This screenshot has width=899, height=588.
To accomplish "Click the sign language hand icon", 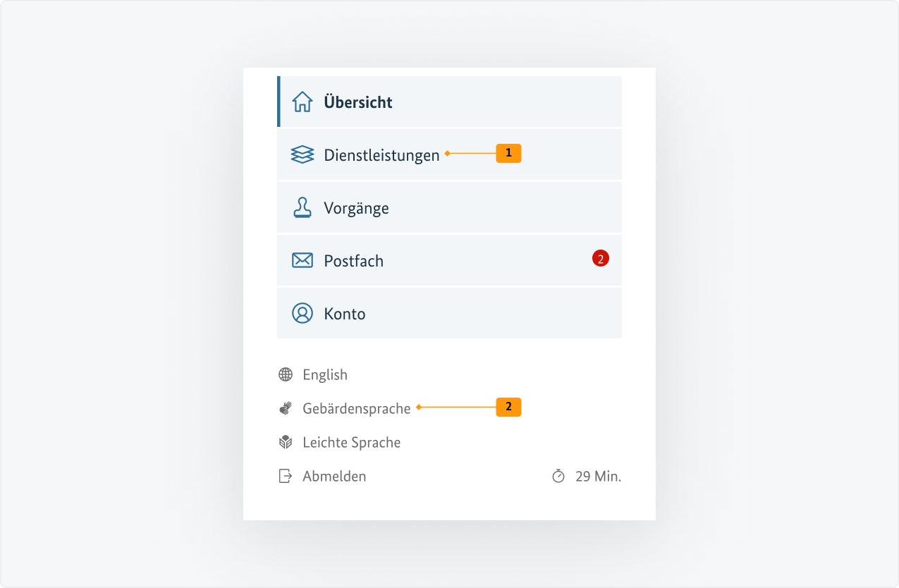I will [x=286, y=408].
